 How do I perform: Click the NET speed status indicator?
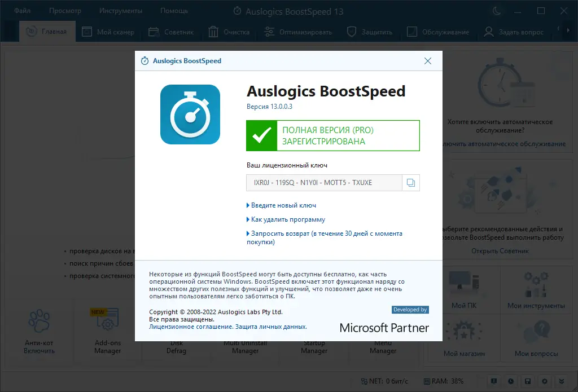tap(384, 381)
